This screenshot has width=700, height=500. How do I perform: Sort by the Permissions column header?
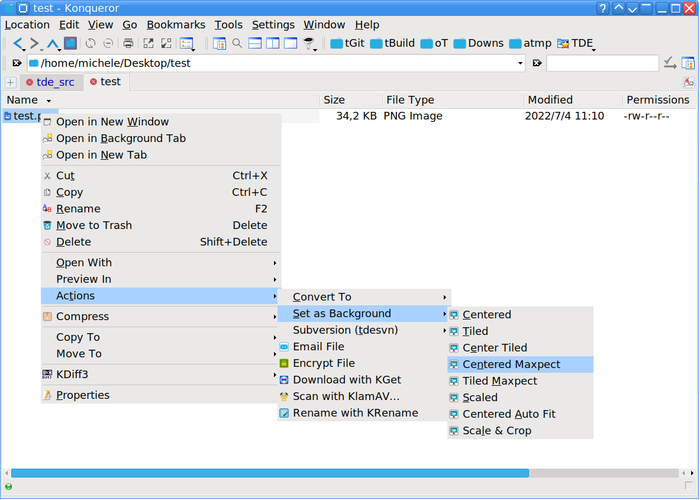coord(659,100)
